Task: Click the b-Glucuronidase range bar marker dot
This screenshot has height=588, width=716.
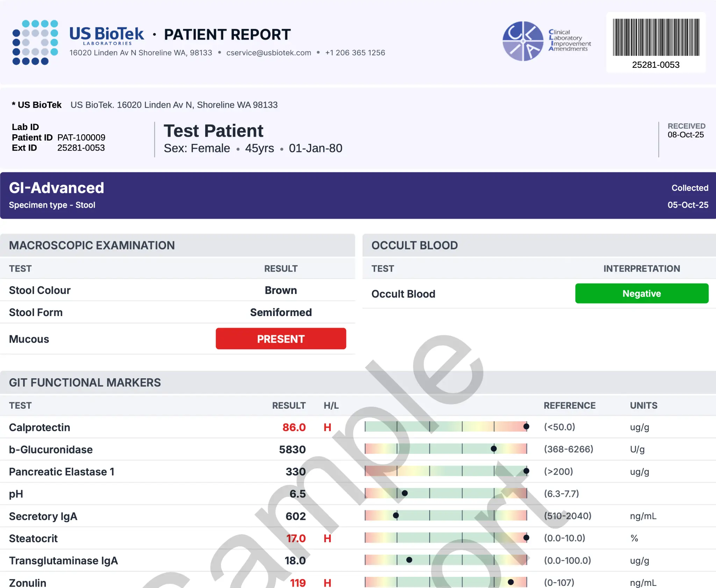Action: tap(494, 449)
